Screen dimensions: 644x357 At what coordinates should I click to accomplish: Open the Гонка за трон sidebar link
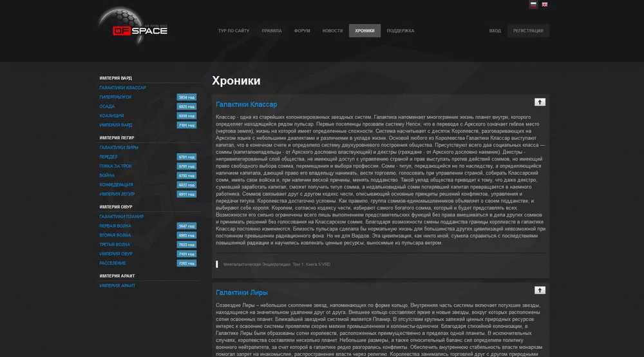pyautogui.click(x=115, y=166)
